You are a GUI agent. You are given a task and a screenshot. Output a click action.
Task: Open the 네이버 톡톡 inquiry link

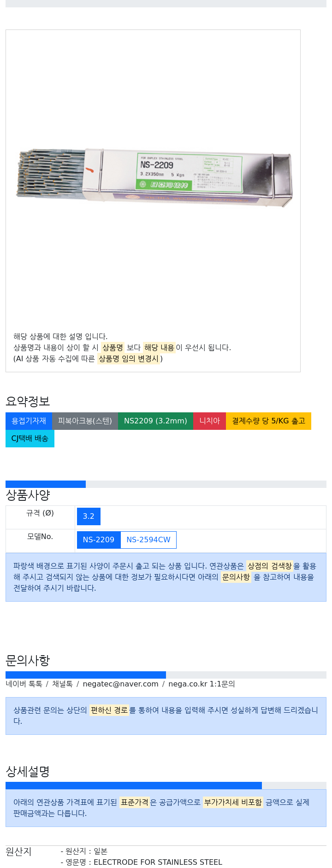tap(24, 684)
